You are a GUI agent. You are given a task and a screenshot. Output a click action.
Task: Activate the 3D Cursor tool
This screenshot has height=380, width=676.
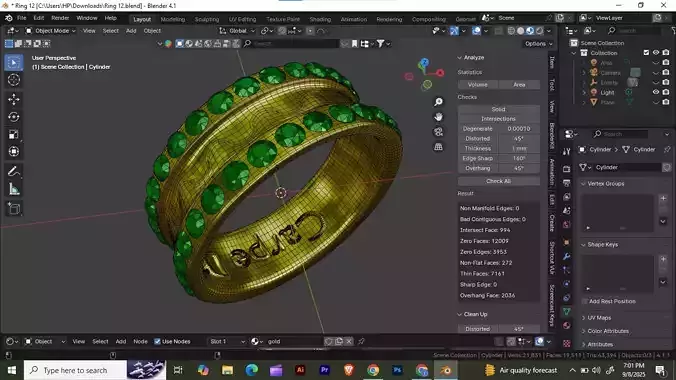[14, 80]
